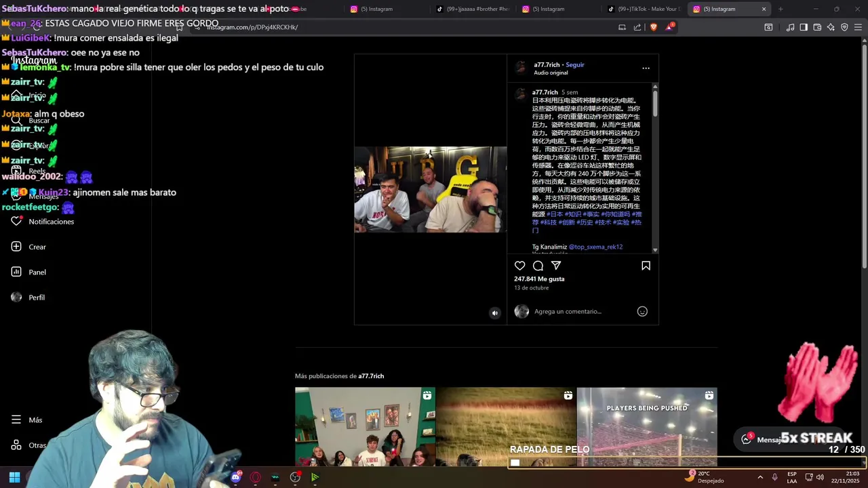
Task: Open 247.841 Me gusta likes list
Action: tap(539, 279)
